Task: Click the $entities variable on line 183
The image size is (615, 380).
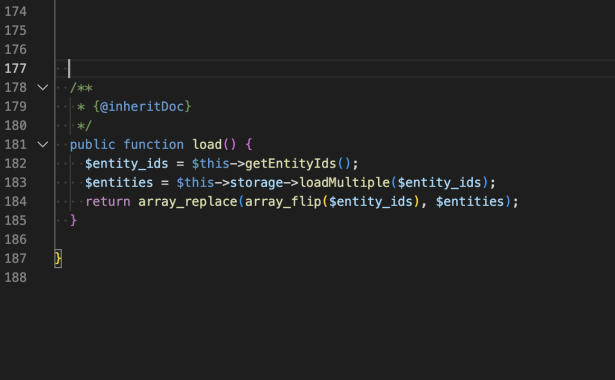Action: 119,183
